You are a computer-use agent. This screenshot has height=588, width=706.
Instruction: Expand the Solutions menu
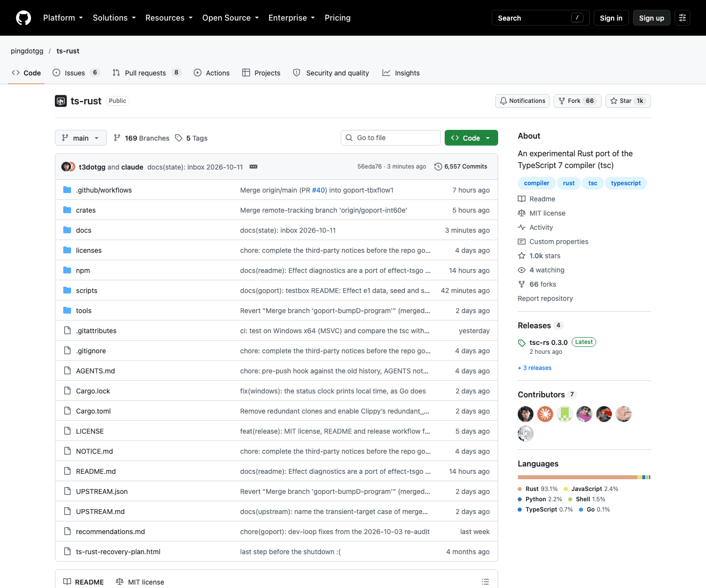click(114, 18)
